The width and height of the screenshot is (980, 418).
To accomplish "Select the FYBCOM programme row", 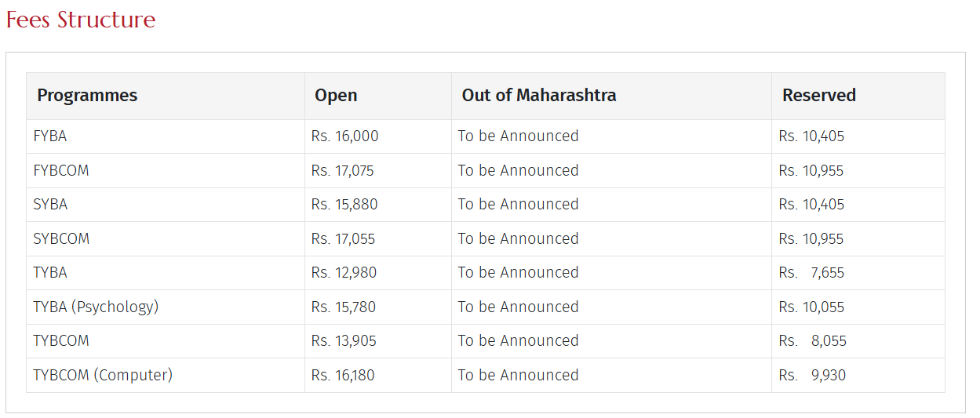I will pos(61,171).
